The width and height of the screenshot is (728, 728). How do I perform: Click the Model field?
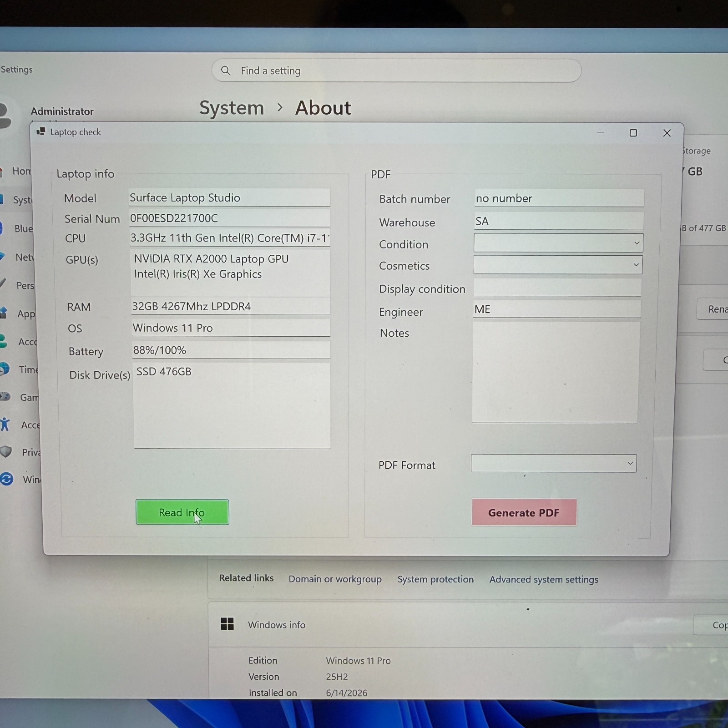click(229, 197)
